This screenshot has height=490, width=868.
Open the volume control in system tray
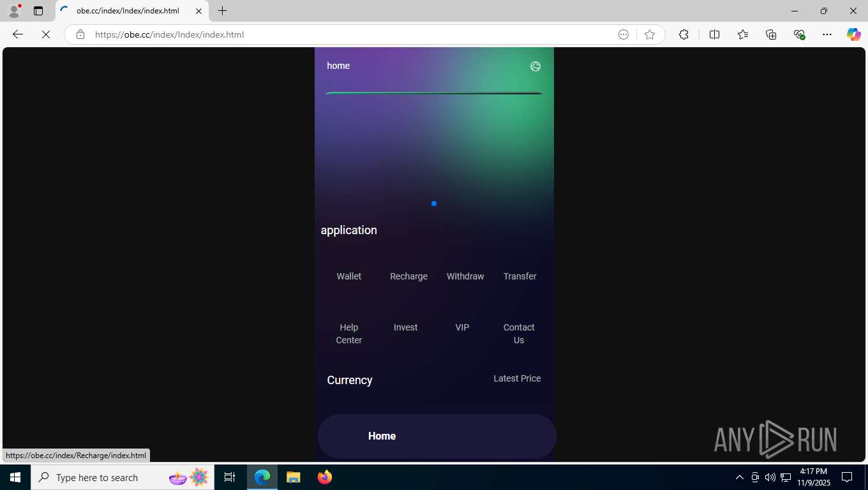click(770, 477)
